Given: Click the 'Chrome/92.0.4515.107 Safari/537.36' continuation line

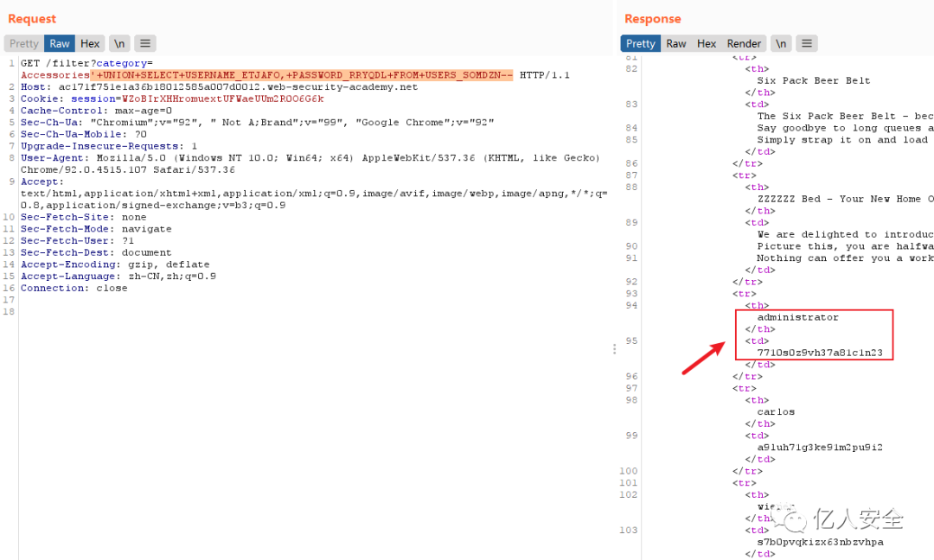Looking at the screenshot, I should click(128, 169).
